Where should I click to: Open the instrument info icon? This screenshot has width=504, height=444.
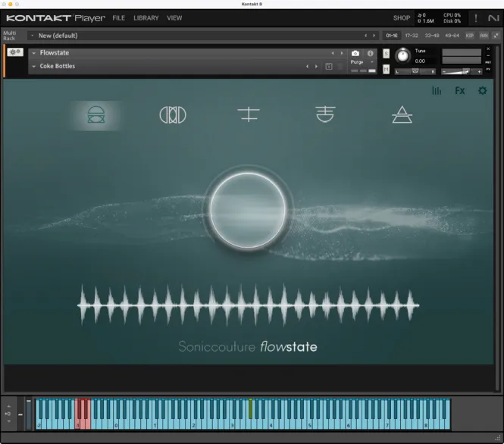tap(371, 53)
